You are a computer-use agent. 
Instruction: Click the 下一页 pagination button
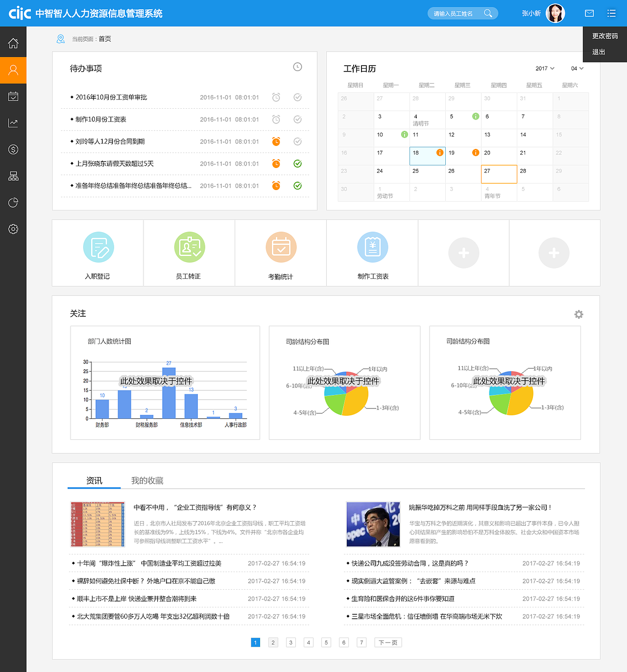click(x=387, y=642)
